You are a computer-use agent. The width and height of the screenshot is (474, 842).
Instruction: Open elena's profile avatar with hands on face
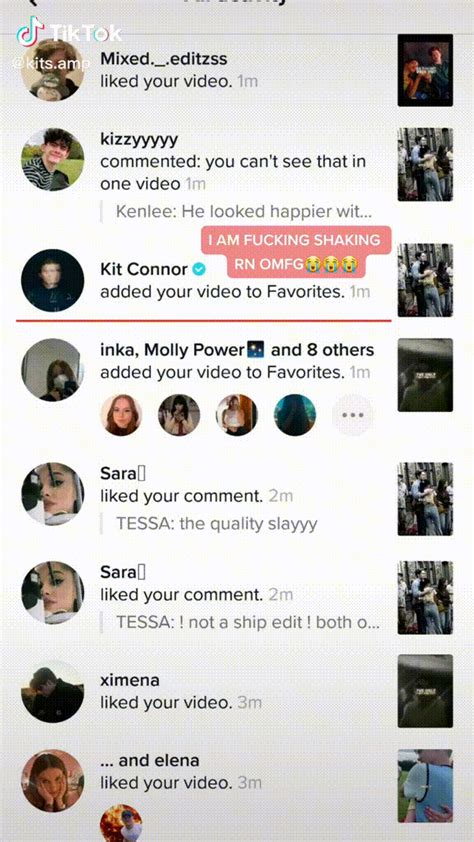click(x=53, y=780)
